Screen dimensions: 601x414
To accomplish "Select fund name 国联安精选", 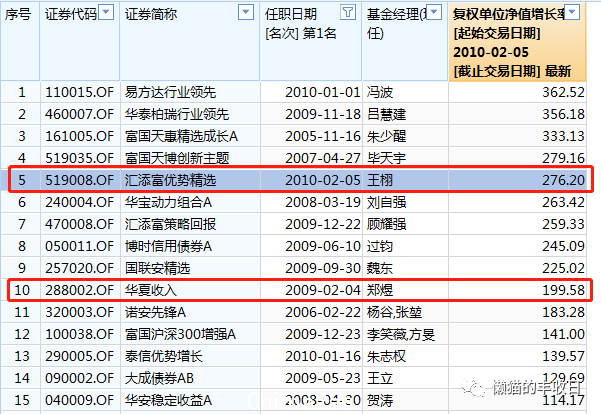I will tap(157, 268).
